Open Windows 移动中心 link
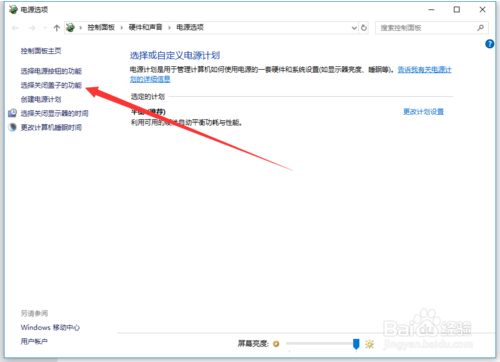Screen dimensions: 500x362 50,327
